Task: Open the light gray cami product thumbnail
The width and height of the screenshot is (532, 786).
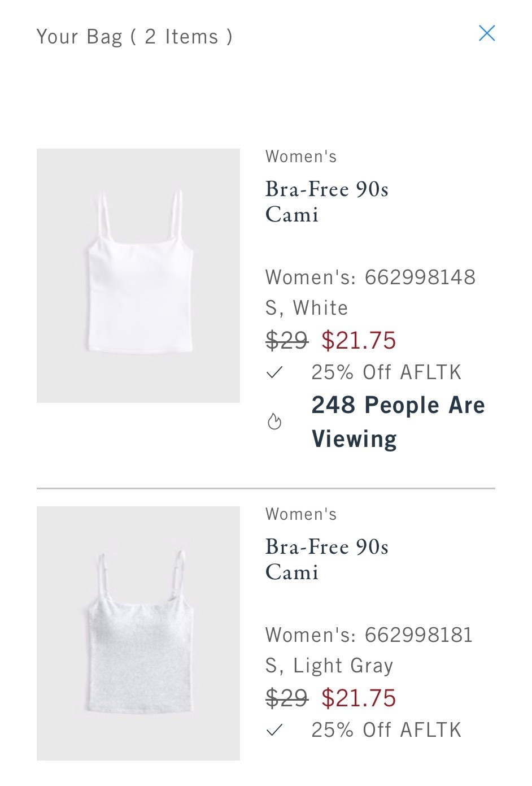Action: pyautogui.click(x=138, y=633)
